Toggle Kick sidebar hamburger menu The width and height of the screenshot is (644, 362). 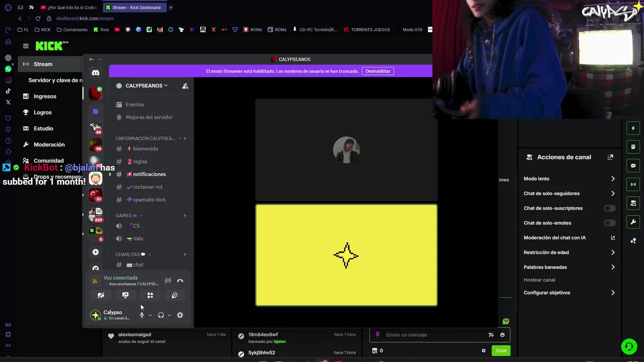[x=26, y=46]
